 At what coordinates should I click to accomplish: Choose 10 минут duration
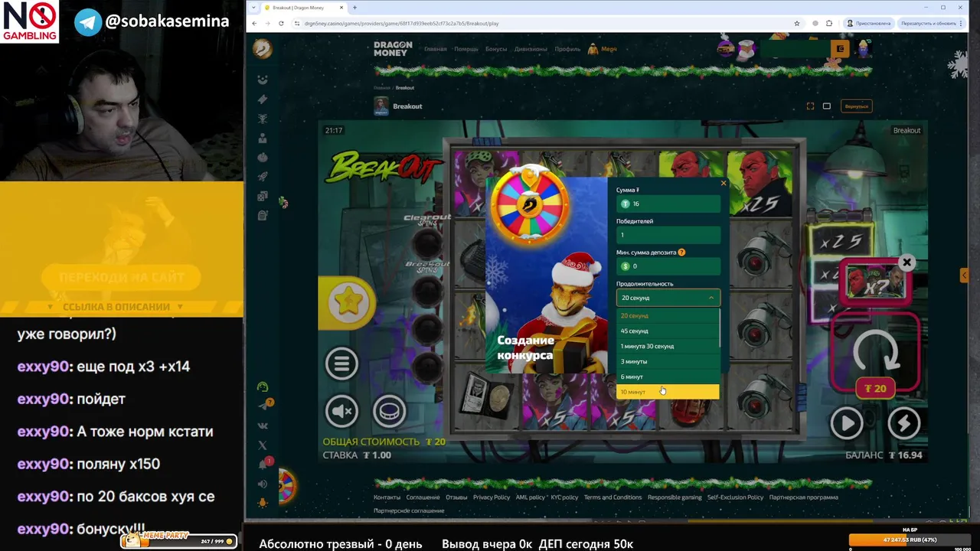click(668, 392)
